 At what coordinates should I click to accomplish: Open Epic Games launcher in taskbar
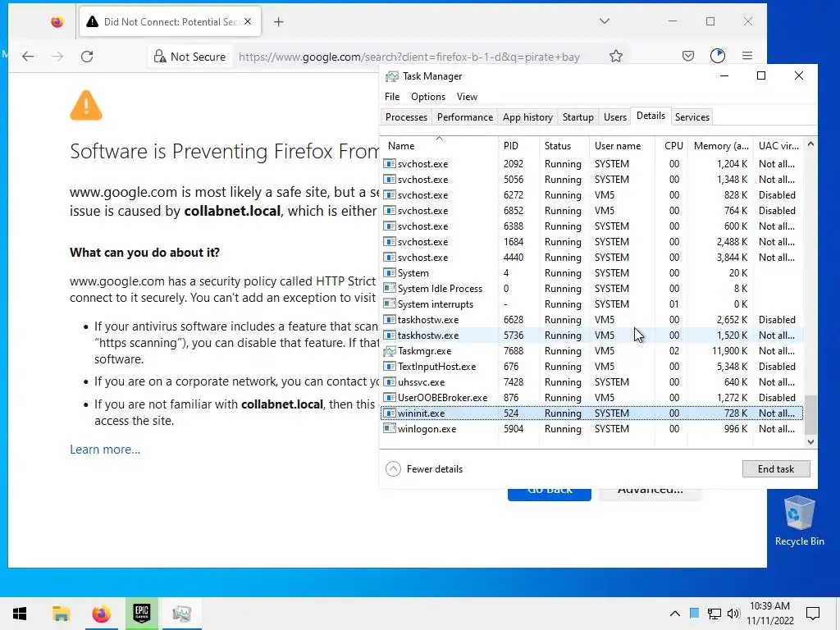141,614
